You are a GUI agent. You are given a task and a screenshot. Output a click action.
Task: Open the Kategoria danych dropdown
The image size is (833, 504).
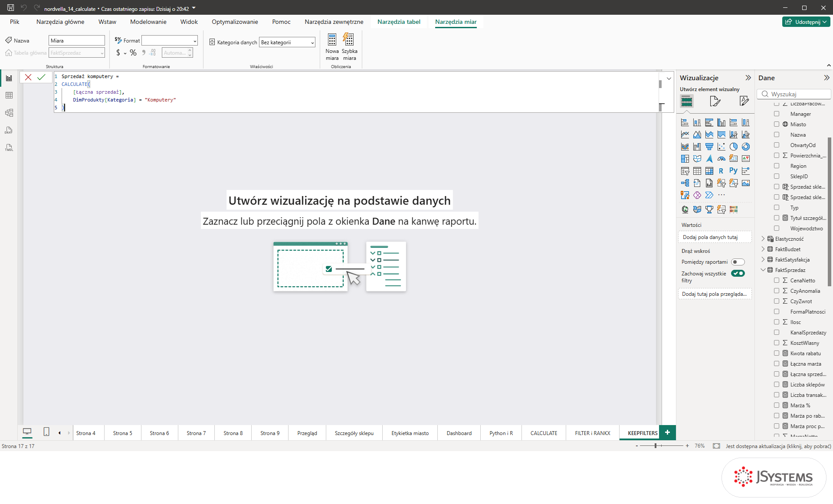click(287, 43)
